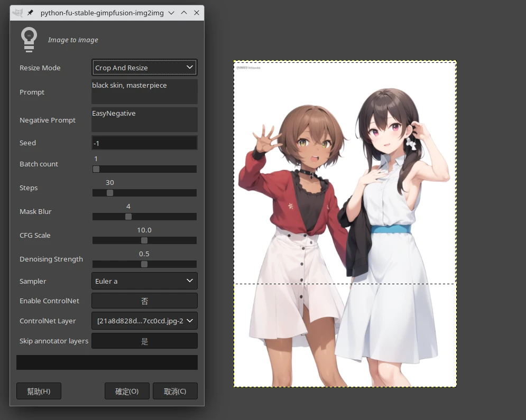Click the Seed input field

point(144,143)
